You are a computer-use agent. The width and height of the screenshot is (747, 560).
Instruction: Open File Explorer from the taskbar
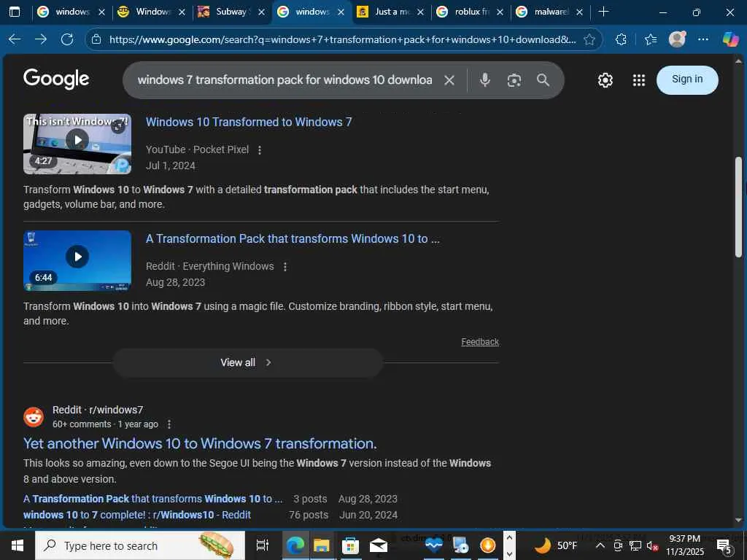(322, 545)
